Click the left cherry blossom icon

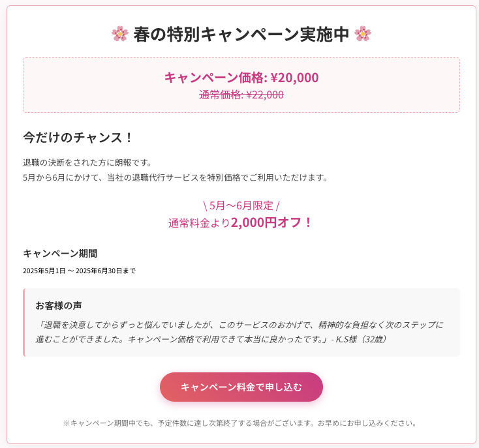pyautogui.click(x=120, y=33)
